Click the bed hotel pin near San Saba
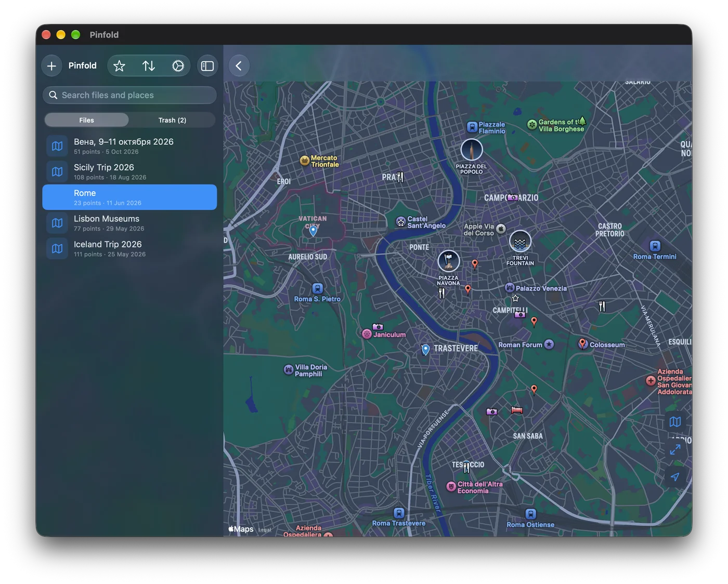728x584 pixels. [x=517, y=410]
